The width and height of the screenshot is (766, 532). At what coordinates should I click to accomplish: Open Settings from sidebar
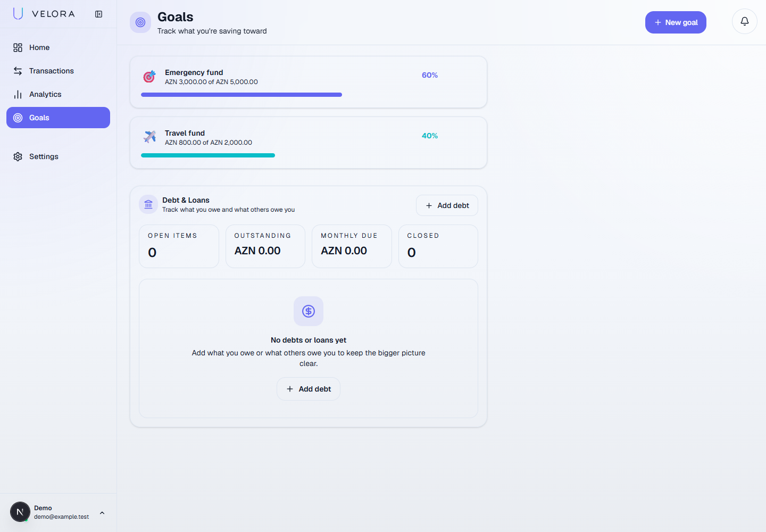pyautogui.click(x=58, y=156)
